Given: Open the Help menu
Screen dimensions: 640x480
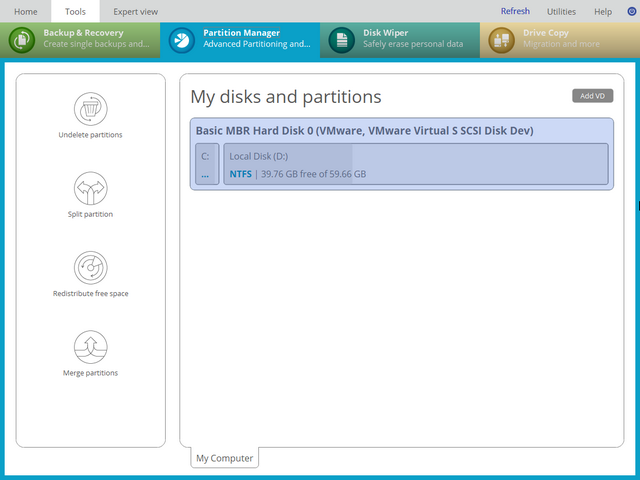Looking at the screenshot, I should (x=603, y=12).
